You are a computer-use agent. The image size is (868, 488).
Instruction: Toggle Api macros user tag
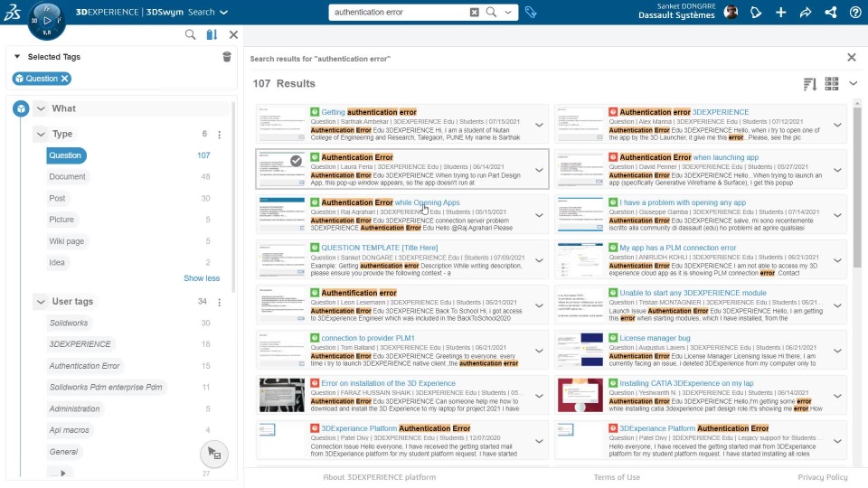pos(70,430)
